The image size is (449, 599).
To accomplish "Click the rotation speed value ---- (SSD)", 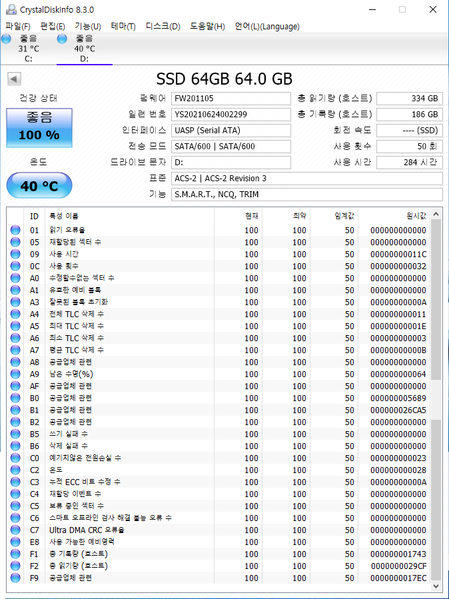I will pyautogui.click(x=410, y=131).
